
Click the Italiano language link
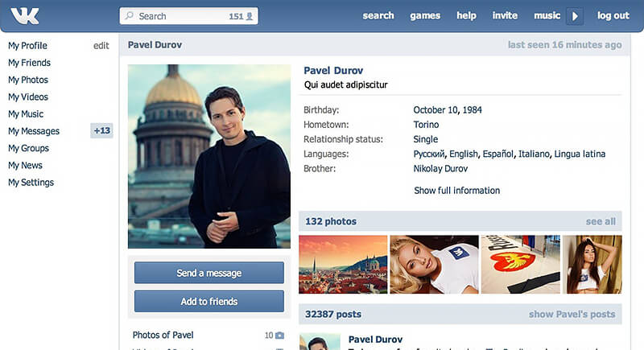point(534,154)
